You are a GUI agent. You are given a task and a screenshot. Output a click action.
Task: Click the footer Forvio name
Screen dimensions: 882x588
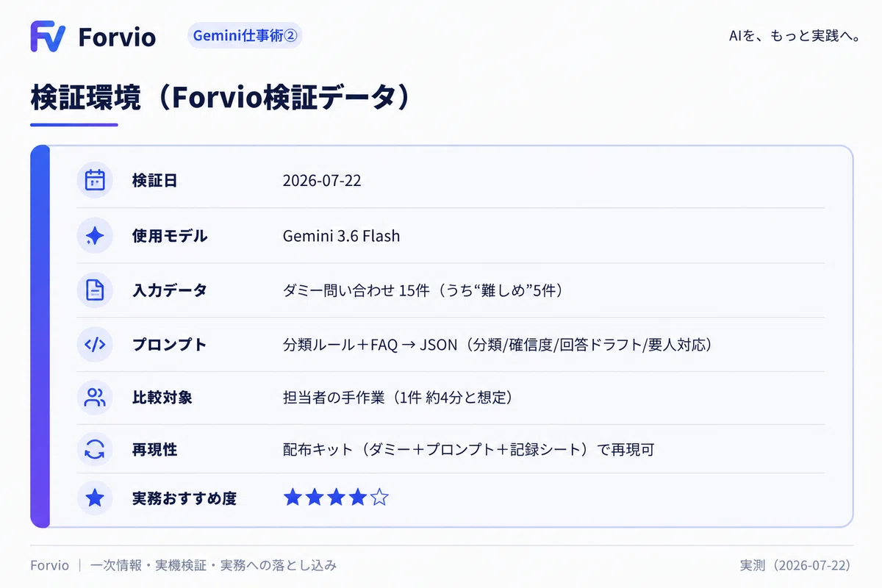[x=50, y=565]
